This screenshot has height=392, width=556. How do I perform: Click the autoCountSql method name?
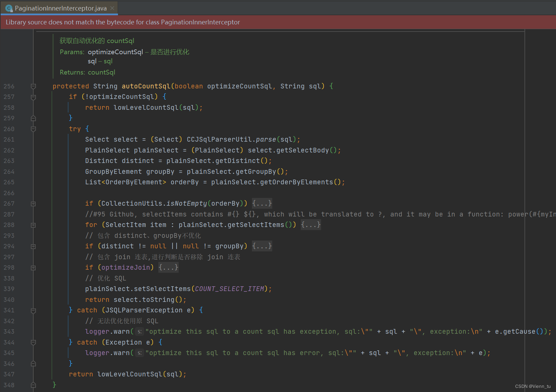click(146, 86)
